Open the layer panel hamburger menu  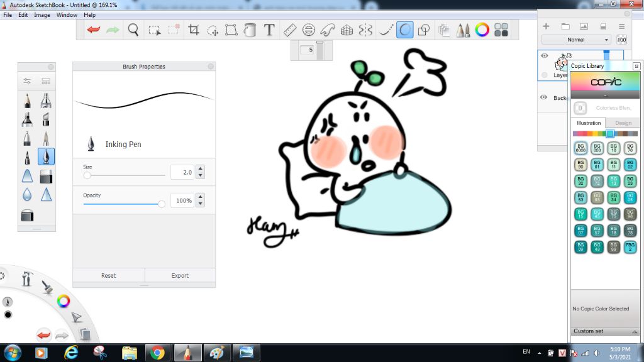coord(621,26)
